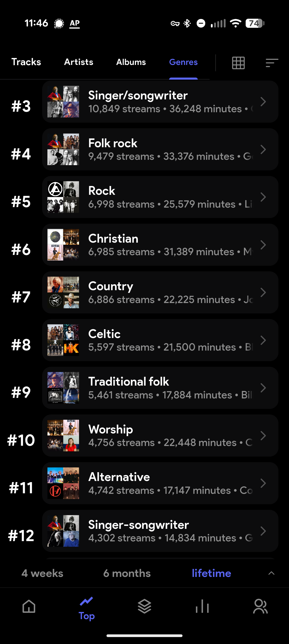Switch to grid view layout icon
The width and height of the screenshot is (289, 644).
(x=238, y=63)
